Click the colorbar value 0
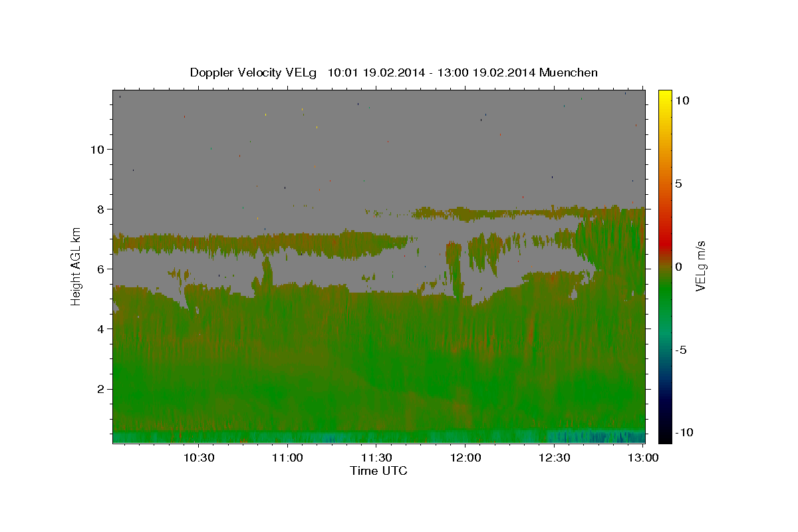 point(678,267)
